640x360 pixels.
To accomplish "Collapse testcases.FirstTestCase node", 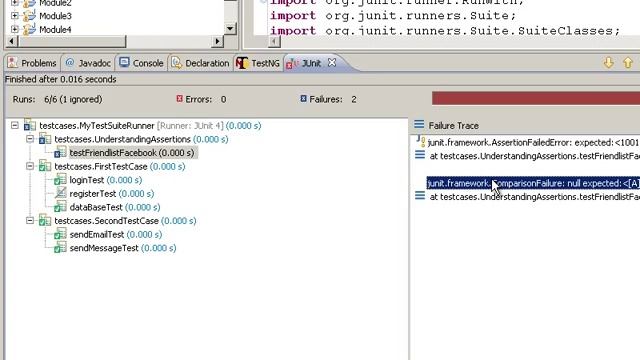I will coord(30,166).
